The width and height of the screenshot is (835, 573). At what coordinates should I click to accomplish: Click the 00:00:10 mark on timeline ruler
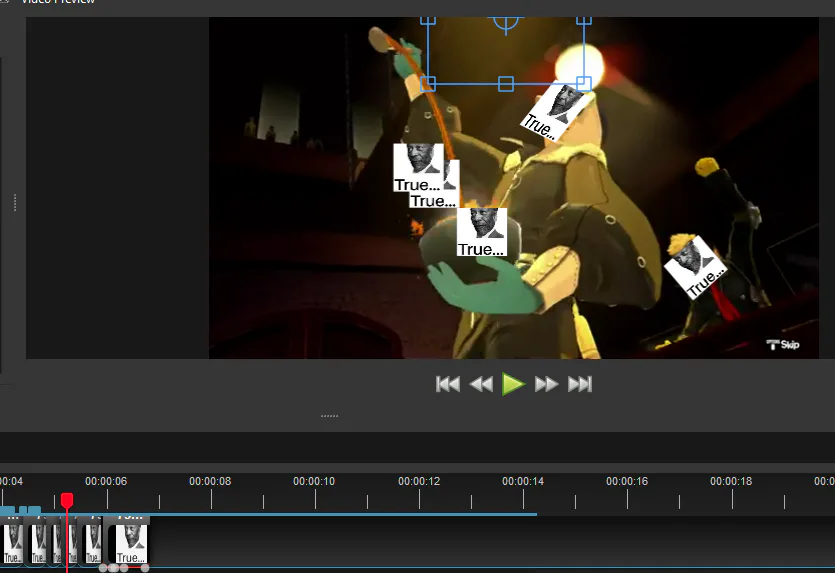314,481
